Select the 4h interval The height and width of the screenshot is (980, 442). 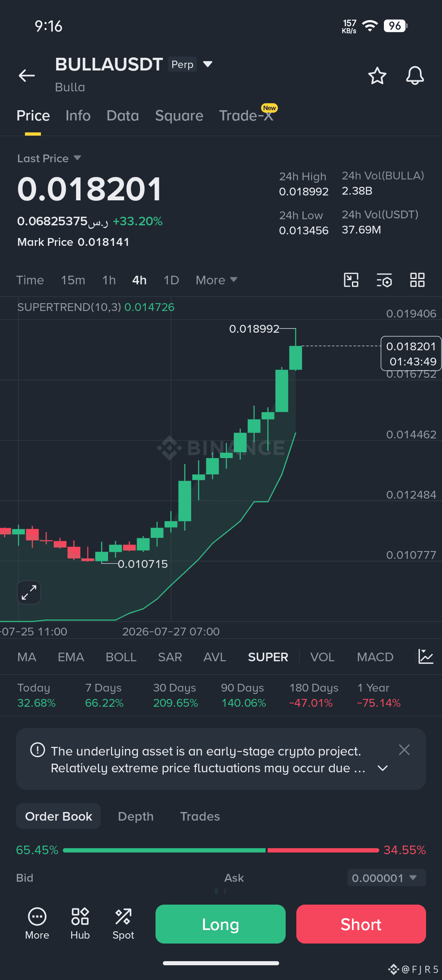(x=140, y=280)
